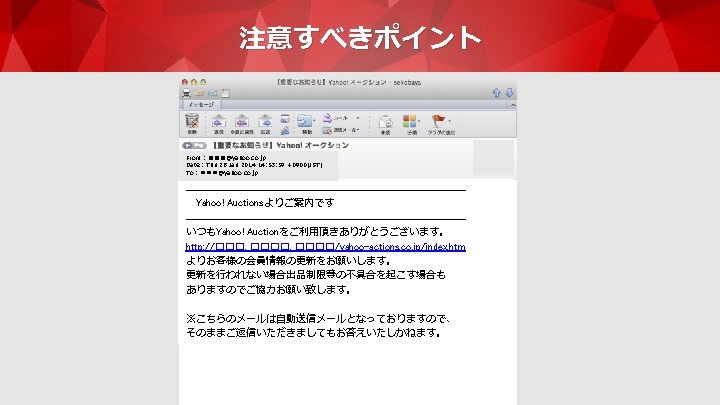Go to next message with down arrow
This screenshot has height=405, width=720.
[509, 93]
